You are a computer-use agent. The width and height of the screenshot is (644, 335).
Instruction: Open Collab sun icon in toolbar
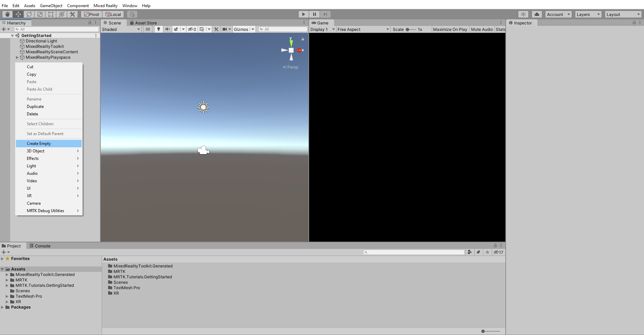pos(523,14)
